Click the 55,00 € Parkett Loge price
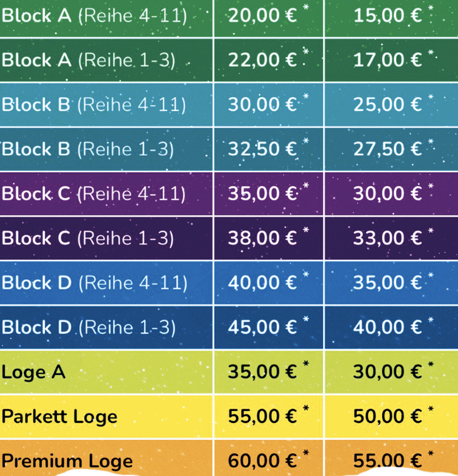The width and height of the screenshot is (458, 476). 262,416
